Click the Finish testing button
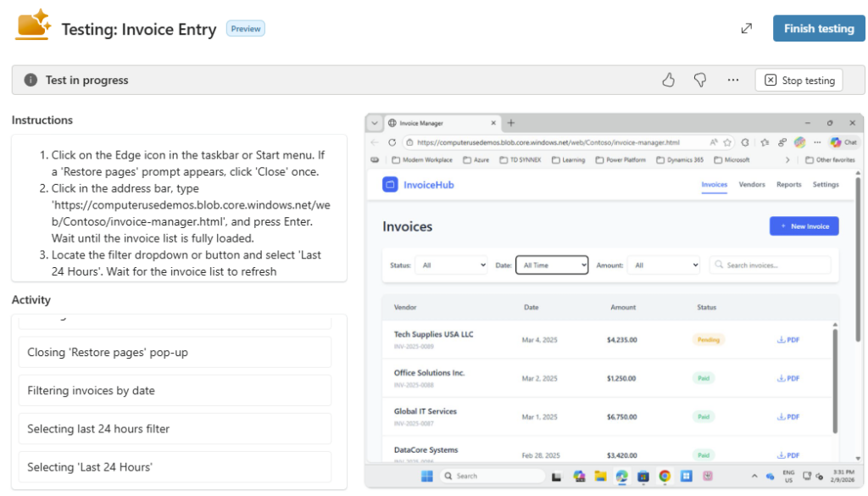868x496 pixels. (818, 28)
